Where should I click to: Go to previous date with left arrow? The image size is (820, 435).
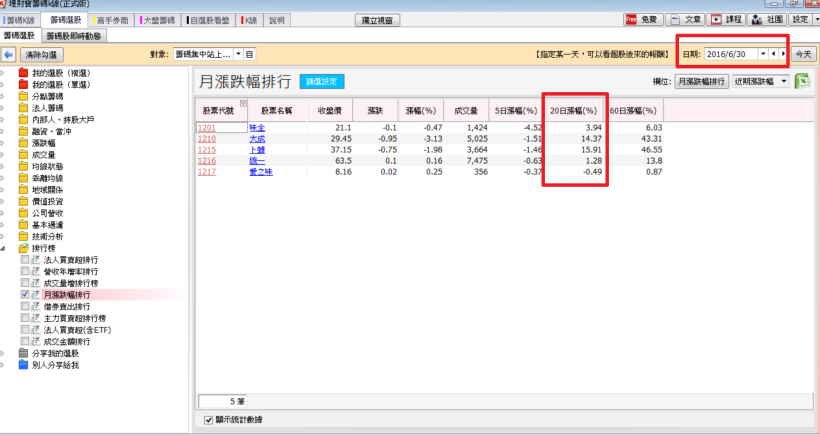point(773,54)
